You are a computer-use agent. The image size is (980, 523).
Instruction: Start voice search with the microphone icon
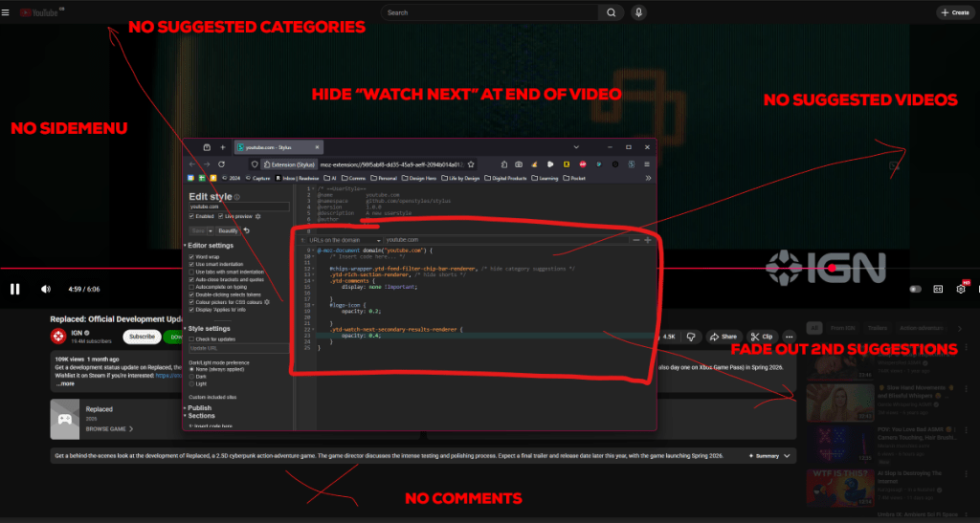pos(638,12)
